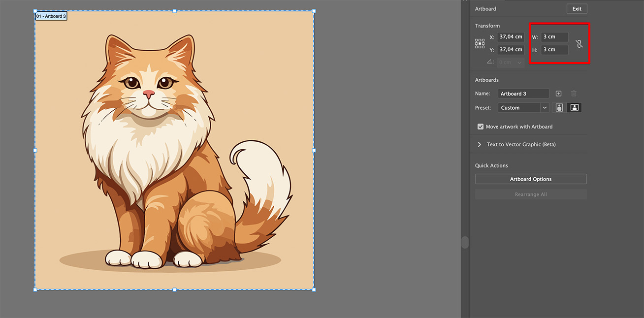Open the rotation angle dropdown

click(519, 62)
